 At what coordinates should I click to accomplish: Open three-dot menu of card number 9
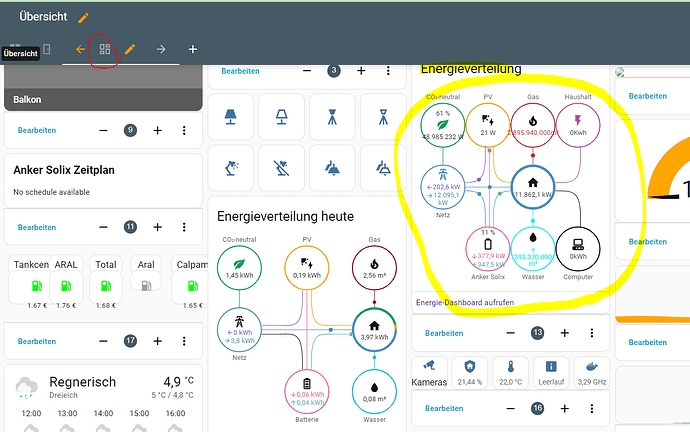pyautogui.click(x=184, y=130)
